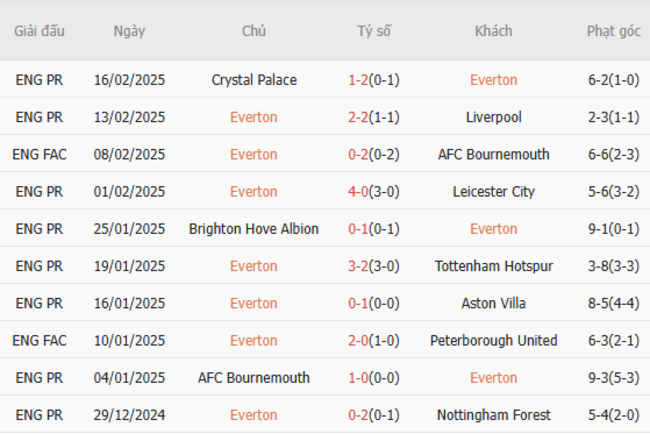
Task: Click corner stat 9-3(5-3)
Action: pos(613,378)
